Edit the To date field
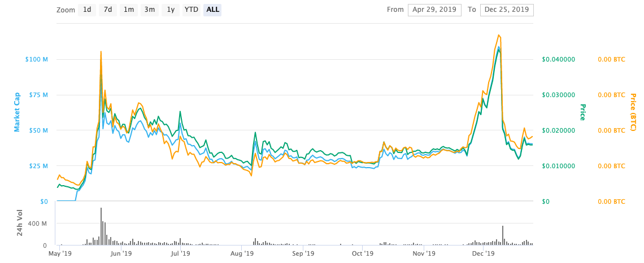The image size is (644, 263). click(x=507, y=10)
